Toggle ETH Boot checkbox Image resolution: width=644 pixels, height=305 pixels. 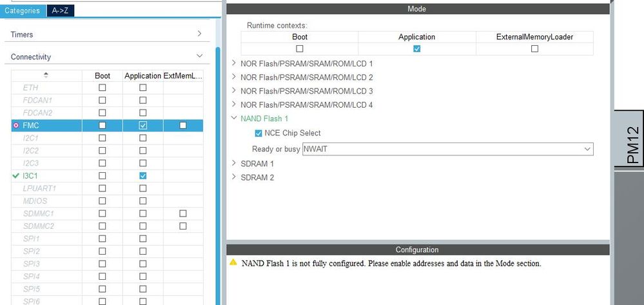[x=102, y=88]
